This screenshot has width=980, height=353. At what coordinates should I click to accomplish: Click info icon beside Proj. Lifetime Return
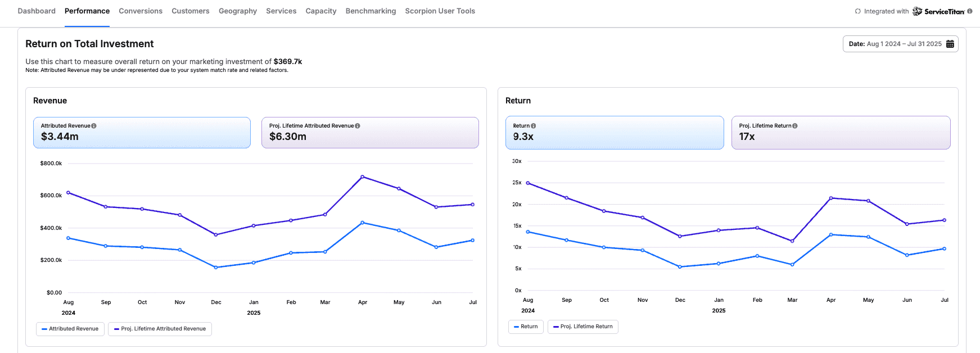795,126
